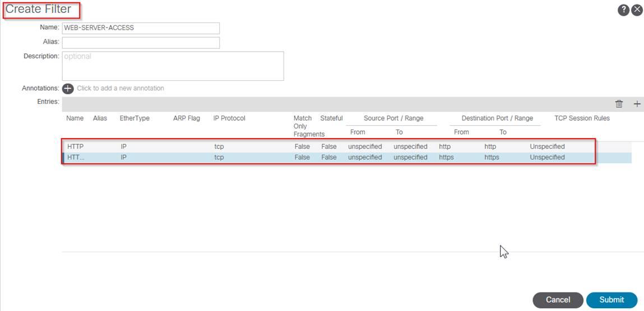Click destination From 'http' cell

(x=445, y=147)
